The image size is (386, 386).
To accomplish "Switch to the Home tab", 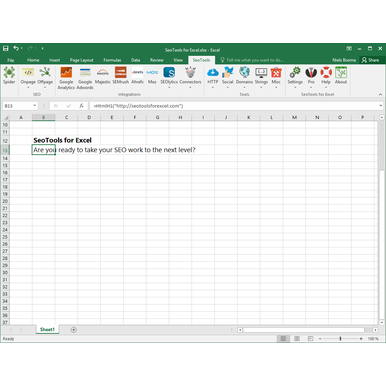I will (33, 60).
